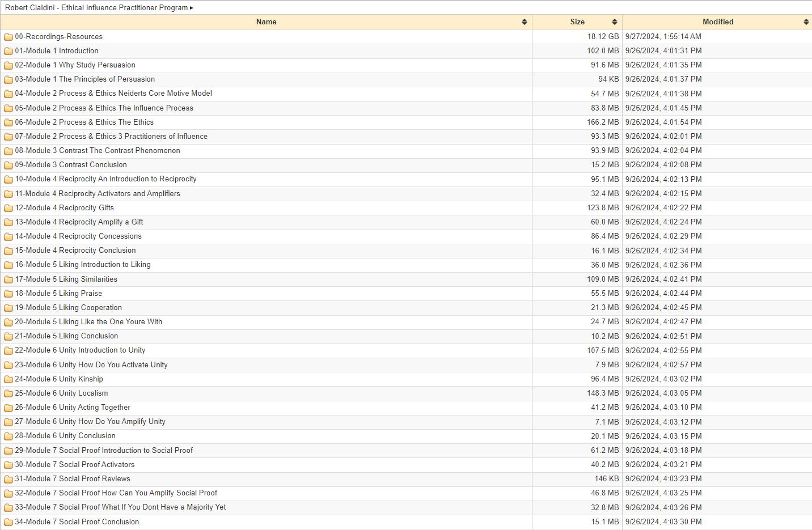Click the Name column header label
This screenshot has width=812, height=530.
click(x=267, y=22)
